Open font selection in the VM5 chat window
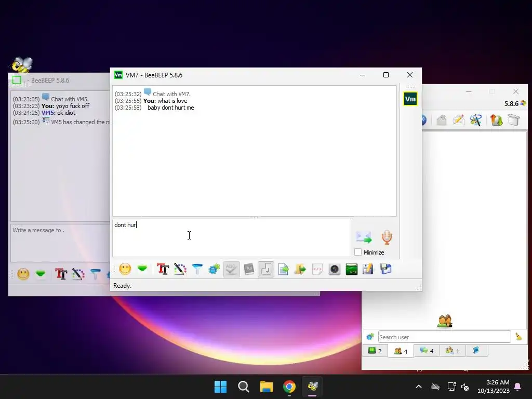 click(x=61, y=274)
